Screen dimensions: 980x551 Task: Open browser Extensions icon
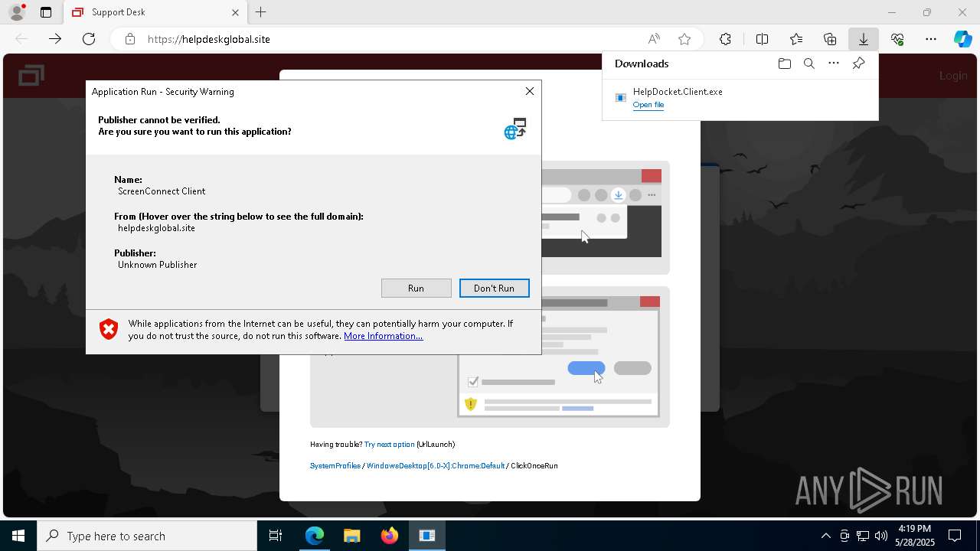tap(725, 39)
